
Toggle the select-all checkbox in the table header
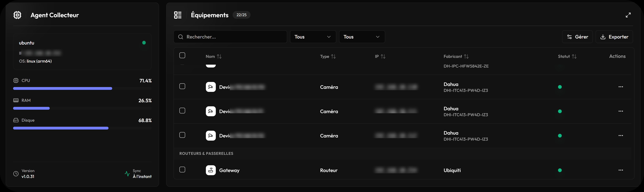(x=182, y=55)
